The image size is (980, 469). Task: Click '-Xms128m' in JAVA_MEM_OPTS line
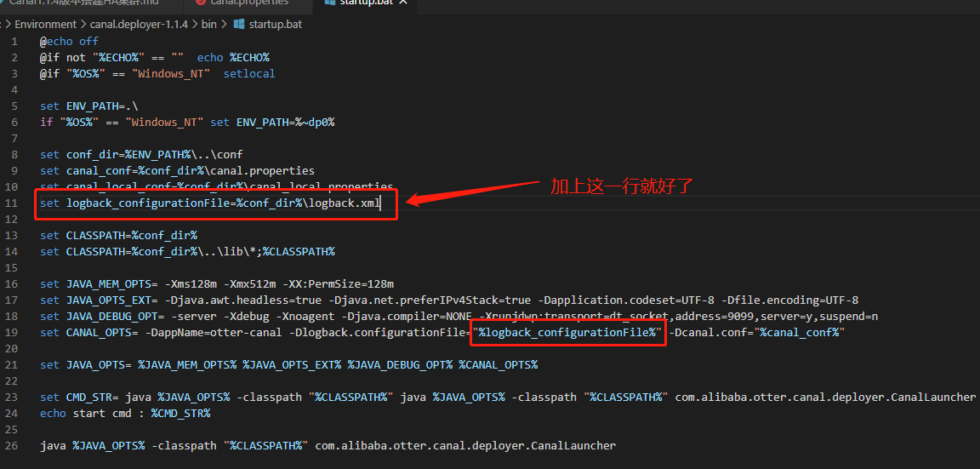pos(191,284)
